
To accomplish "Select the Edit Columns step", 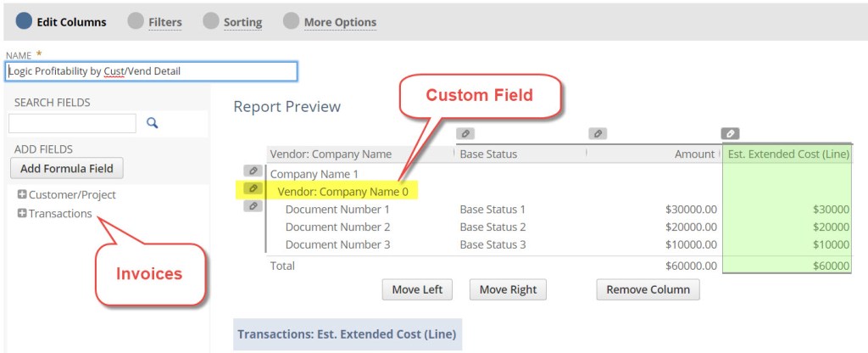I will coord(71,22).
